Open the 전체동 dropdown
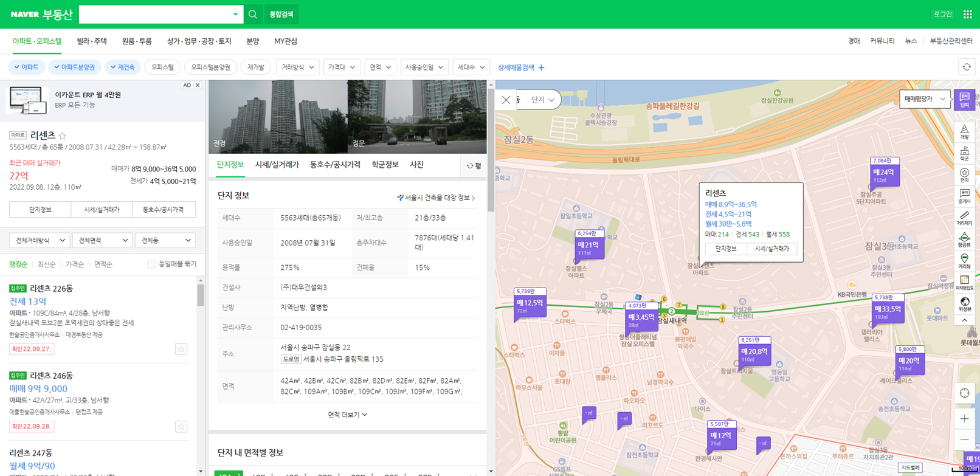 coord(165,240)
